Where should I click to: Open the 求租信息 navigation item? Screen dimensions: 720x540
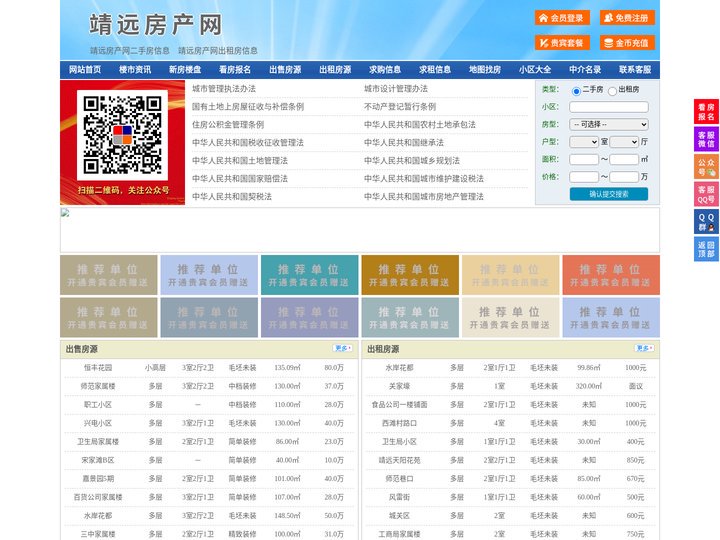[x=435, y=70]
